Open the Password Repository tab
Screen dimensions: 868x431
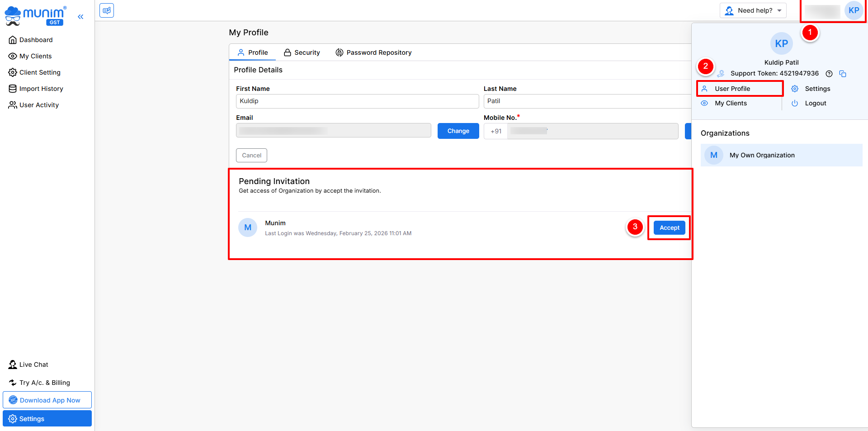coord(373,52)
